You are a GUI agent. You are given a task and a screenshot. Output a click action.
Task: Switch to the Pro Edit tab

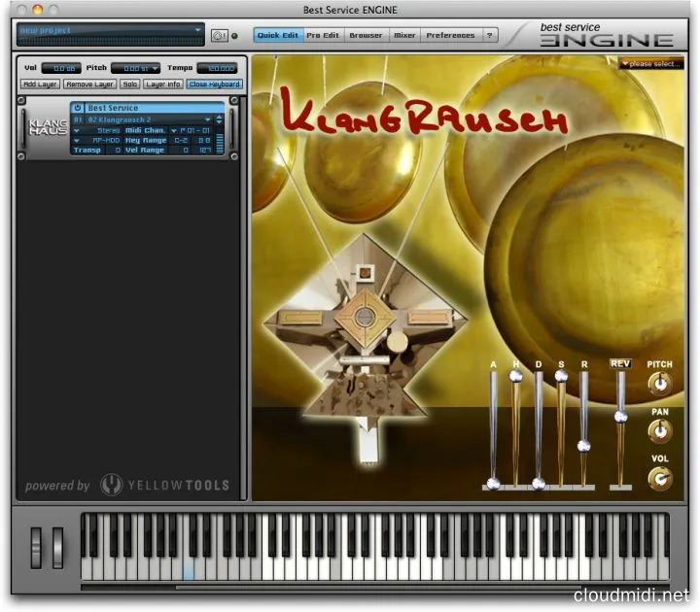coord(321,35)
